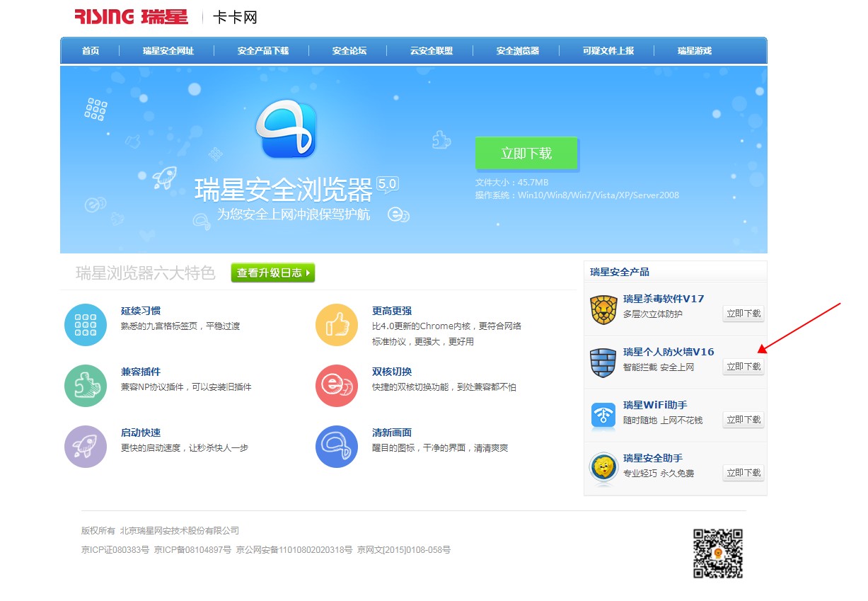This screenshot has width=868, height=601.
Task: Click the 清新画面 blue icon
Action: point(337,447)
